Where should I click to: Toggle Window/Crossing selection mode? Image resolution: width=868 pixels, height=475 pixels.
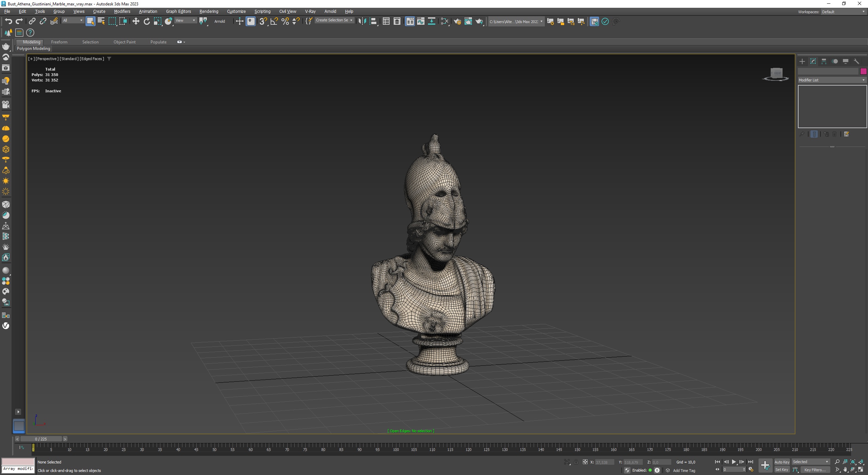coord(123,21)
